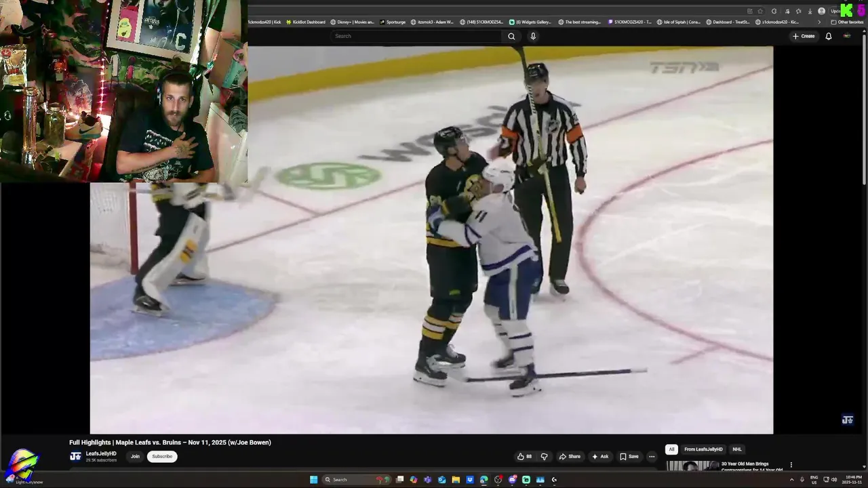Open options for 30 Year Old Man video
The width and height of the screenshot is (868, 488).
pyautogui.click(x=791, y=465)
